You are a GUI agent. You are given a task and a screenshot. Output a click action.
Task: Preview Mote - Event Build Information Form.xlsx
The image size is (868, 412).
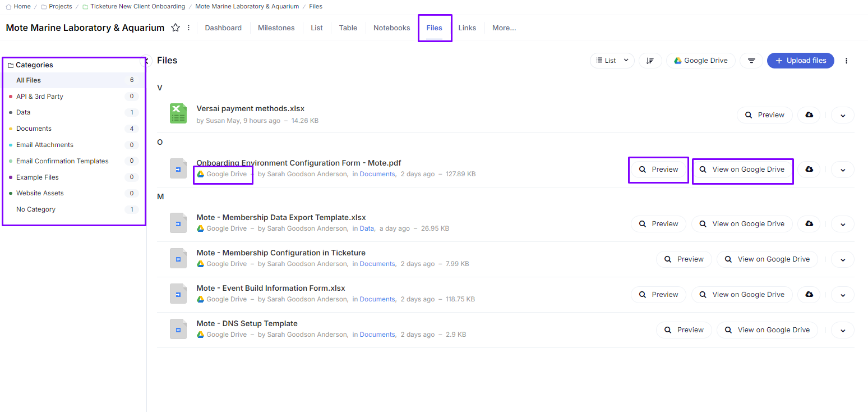pos(658,295)
